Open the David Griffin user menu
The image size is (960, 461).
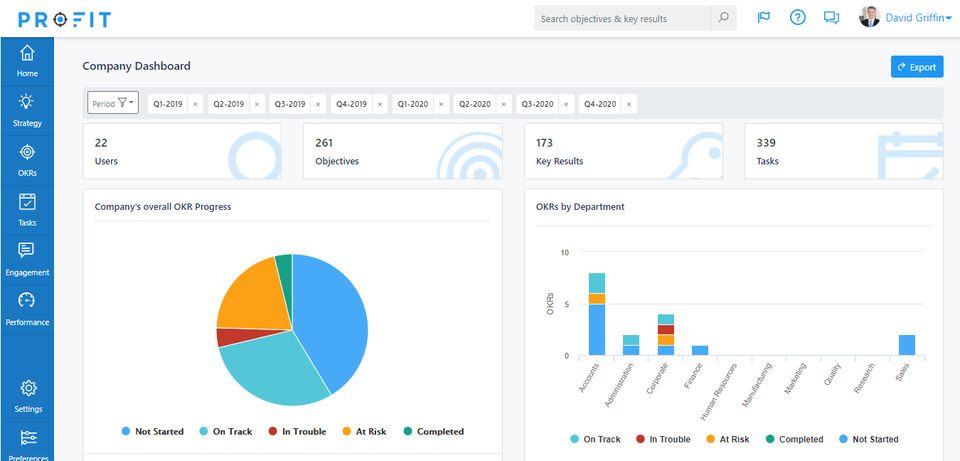coord(906,18)
